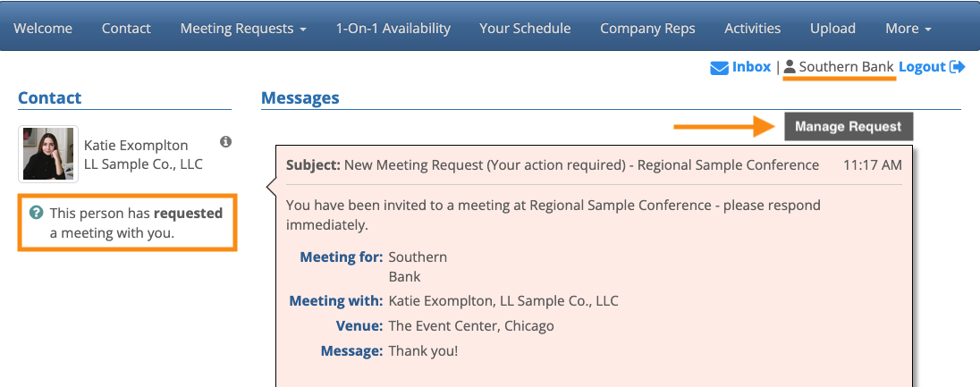The width and height of the screenshot is (980, 387).
Task: Navigate to Company Reps
Action: (x=647, y=29)
